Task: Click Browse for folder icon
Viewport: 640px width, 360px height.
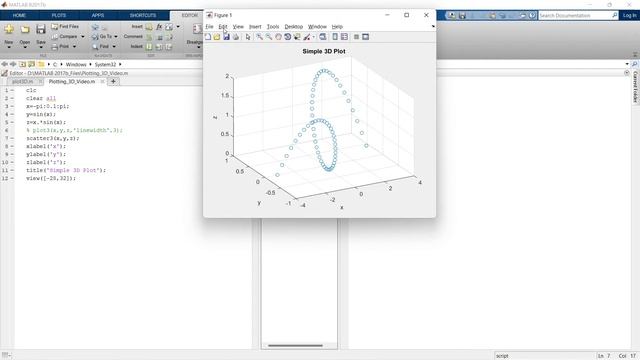Action: (x=31, y=64)
